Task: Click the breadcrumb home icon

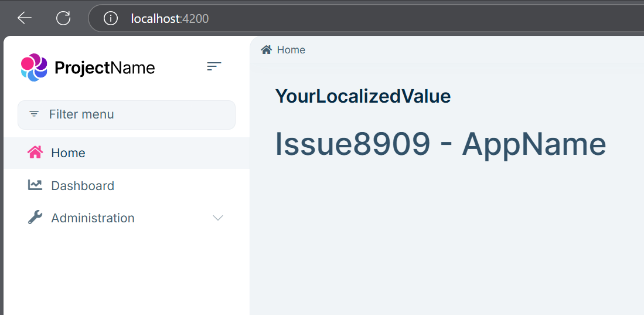Action: coord(266,50)
